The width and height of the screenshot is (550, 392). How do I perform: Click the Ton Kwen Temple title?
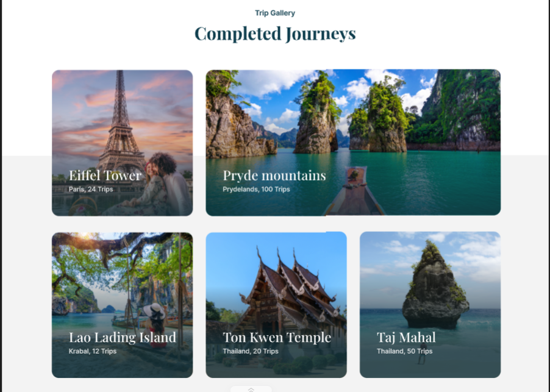click(277, 337)
